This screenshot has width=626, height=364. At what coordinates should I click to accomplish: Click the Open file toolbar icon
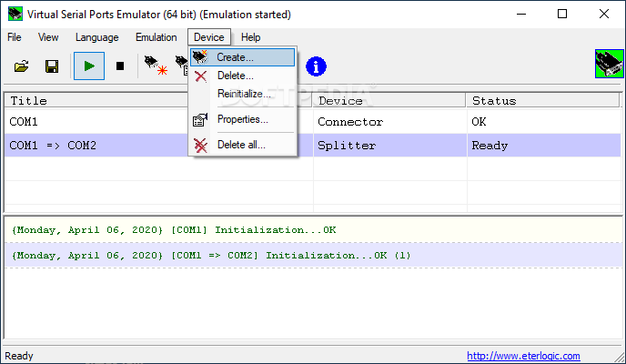pos(22,66)
